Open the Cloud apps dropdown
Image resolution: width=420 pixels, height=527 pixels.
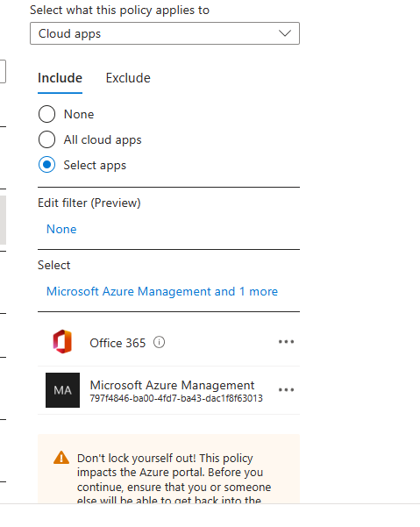click(x=165, y=33)
